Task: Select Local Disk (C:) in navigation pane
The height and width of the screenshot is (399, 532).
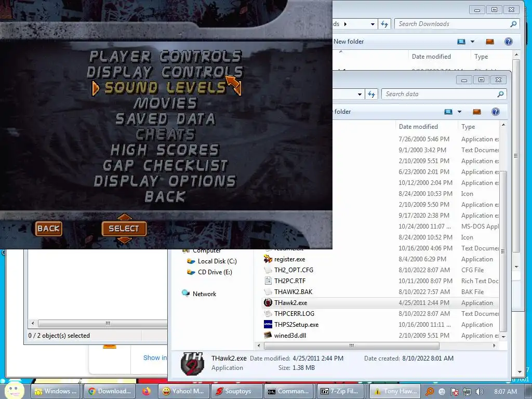Action: coord(217,261)
